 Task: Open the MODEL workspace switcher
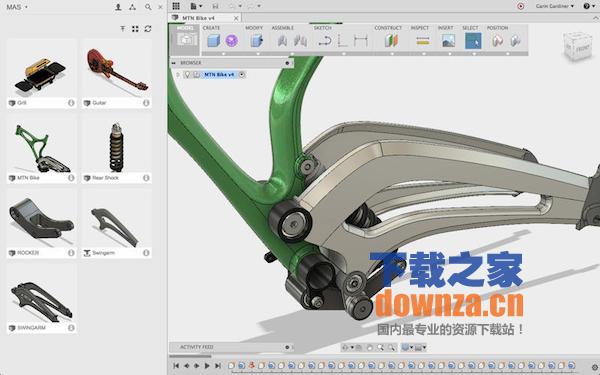[186, 40]
